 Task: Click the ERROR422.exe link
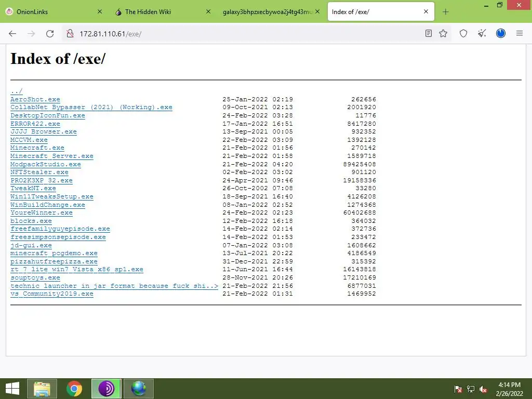(35, 124)
